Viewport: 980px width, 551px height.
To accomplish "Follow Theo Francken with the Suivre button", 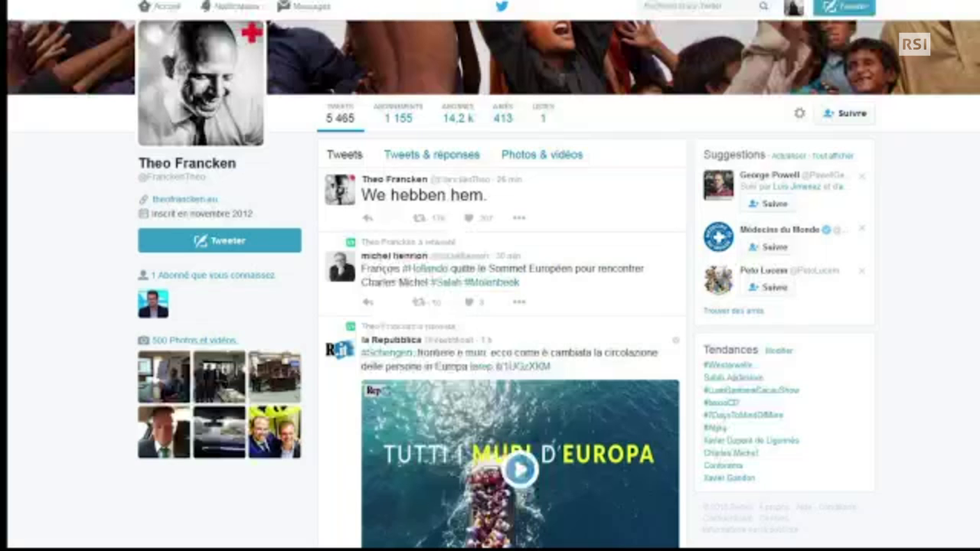I will tap(845, 113).
